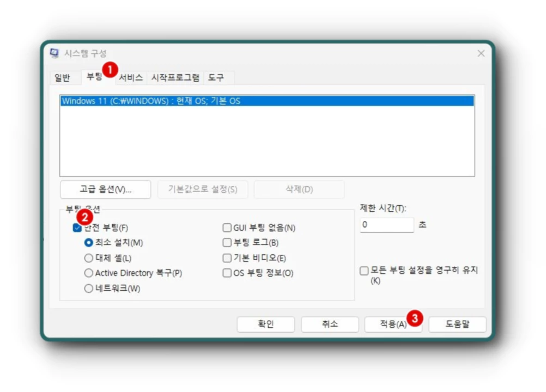Image resolution: width=546 pixels, height=392 pixels.
Task: Click the 삭제(D) delete button
Action: [299, 189]
